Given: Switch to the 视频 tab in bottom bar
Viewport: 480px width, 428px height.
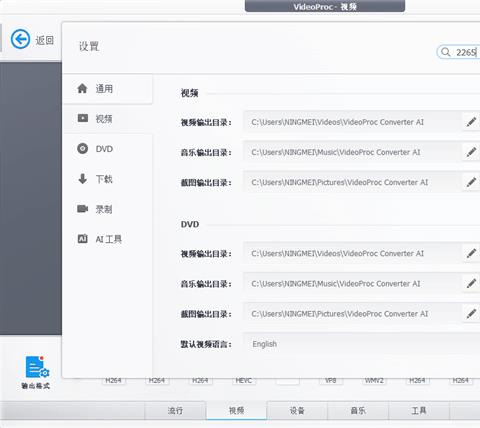Looking at the screenshot, I should point(236,411).
